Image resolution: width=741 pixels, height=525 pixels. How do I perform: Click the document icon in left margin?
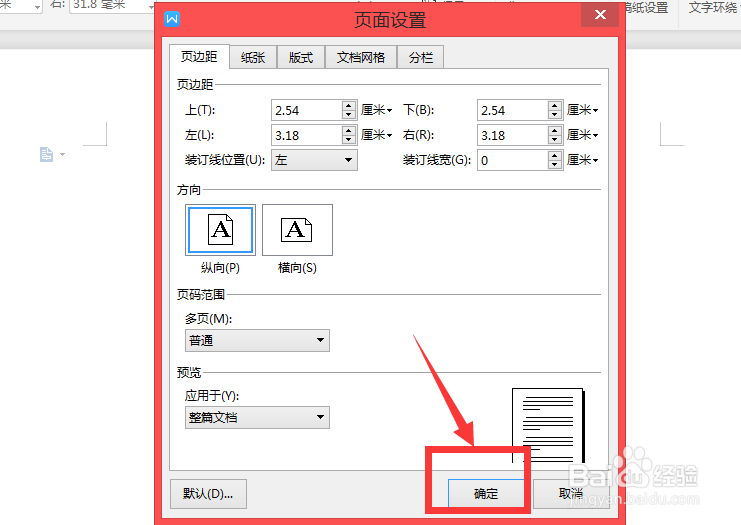pyautogui.click(x=46, y=155)
